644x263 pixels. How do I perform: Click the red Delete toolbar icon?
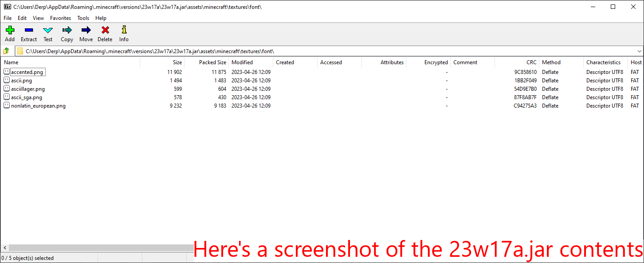click(x=105, y=30)
